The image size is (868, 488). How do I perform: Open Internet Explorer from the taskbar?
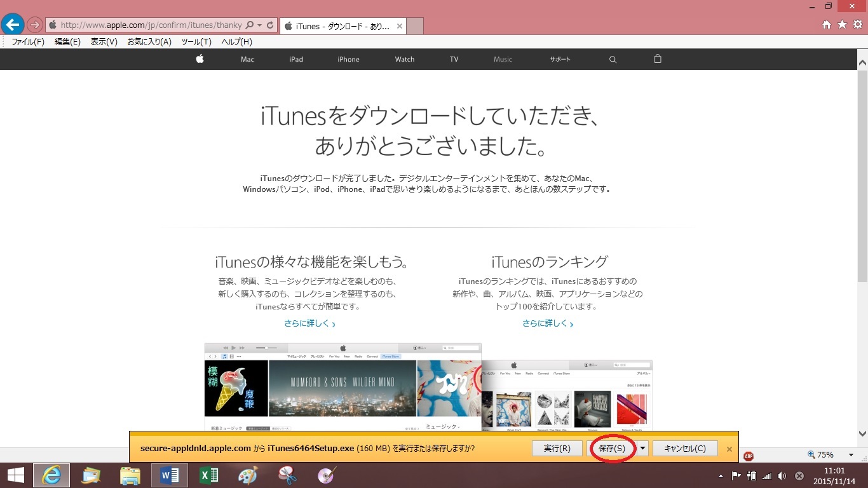point(51,475)
